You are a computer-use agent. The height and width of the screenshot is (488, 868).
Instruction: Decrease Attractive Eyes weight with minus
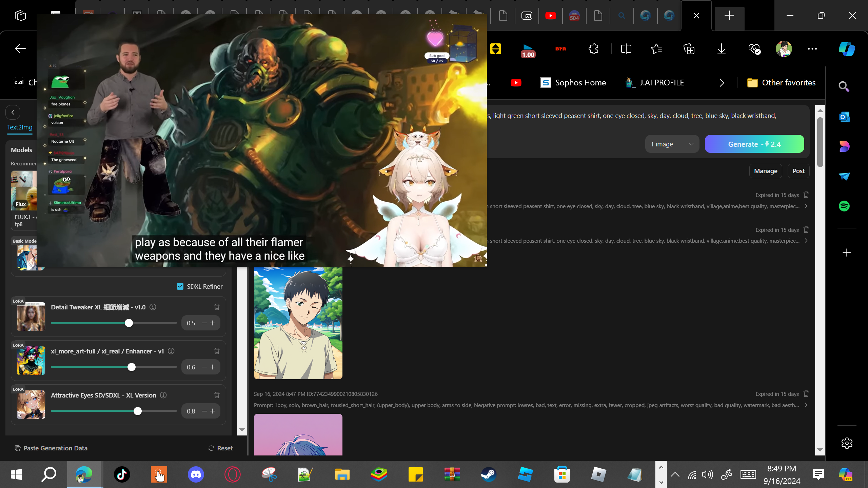pyautogui.click(x=204, y=411)
